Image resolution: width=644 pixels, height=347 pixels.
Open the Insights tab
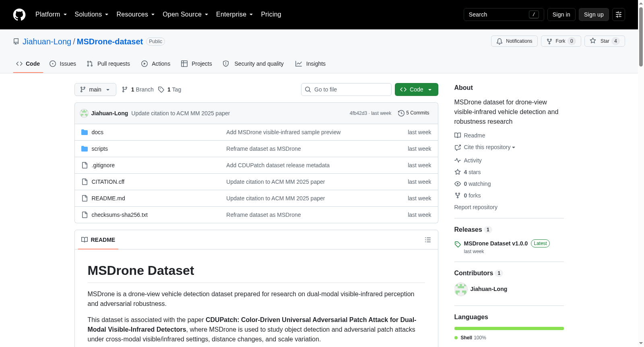(x=310, y=64)
